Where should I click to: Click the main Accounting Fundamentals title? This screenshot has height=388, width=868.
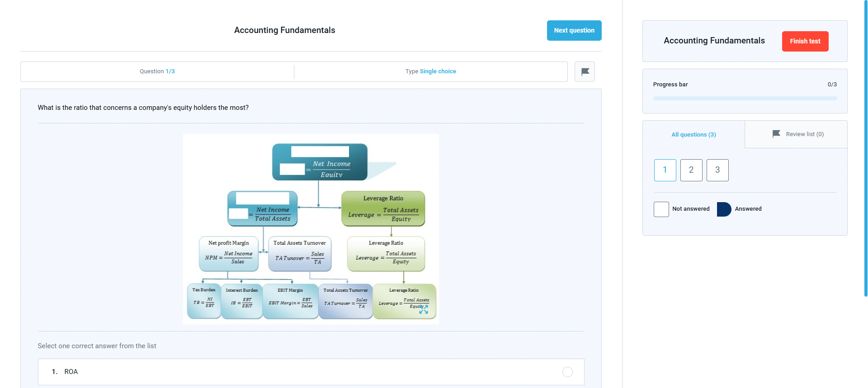[285, 30]
